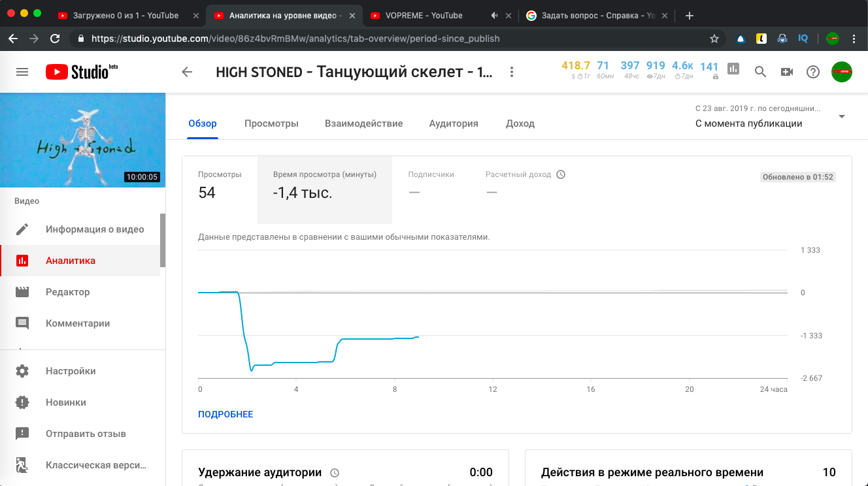Viewport: 868px width, 486px height.
Task: Click the YouTube Studio logo
Action: point(82,72)
